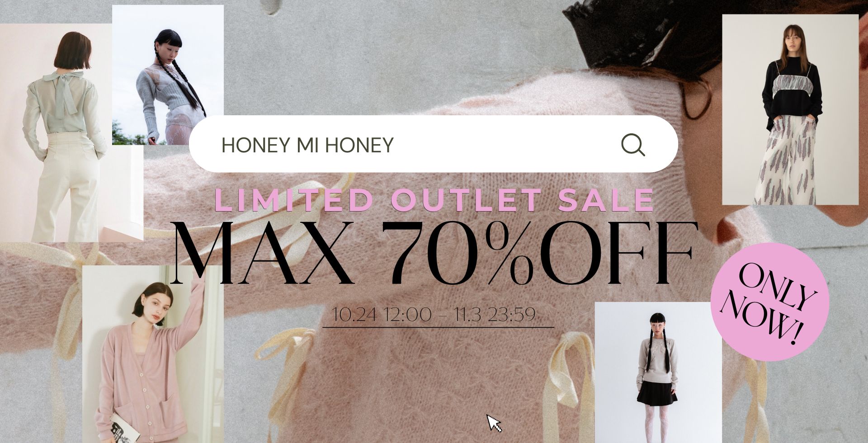Click the underline beneath the sale dates
Image resolution: width=868 pixels, height=443 pixels.
(438, 326)
